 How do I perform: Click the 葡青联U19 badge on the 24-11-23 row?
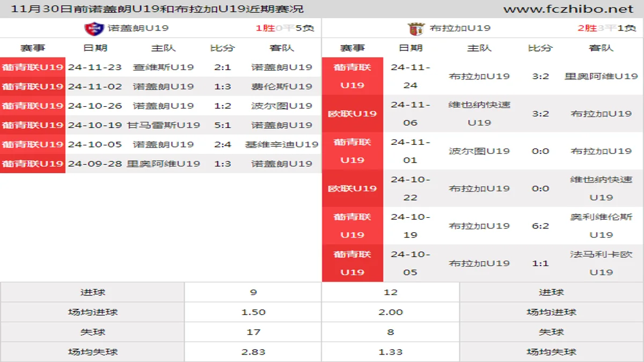(x=33, y=67)
